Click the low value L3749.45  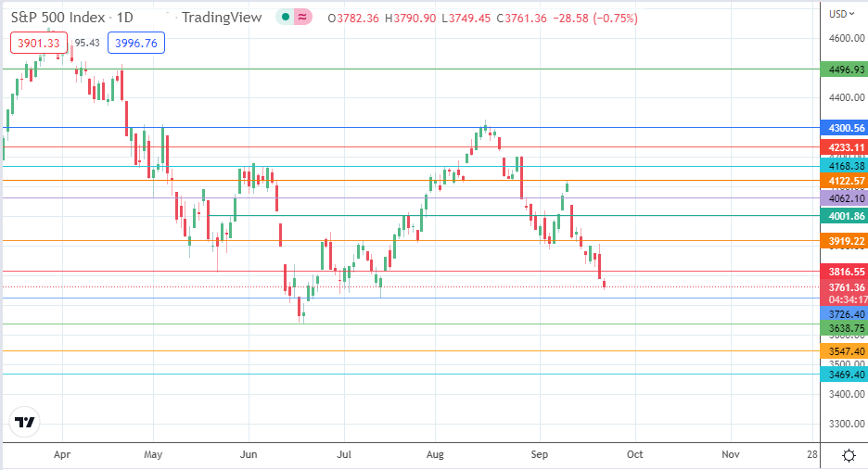tap(466, 19)
